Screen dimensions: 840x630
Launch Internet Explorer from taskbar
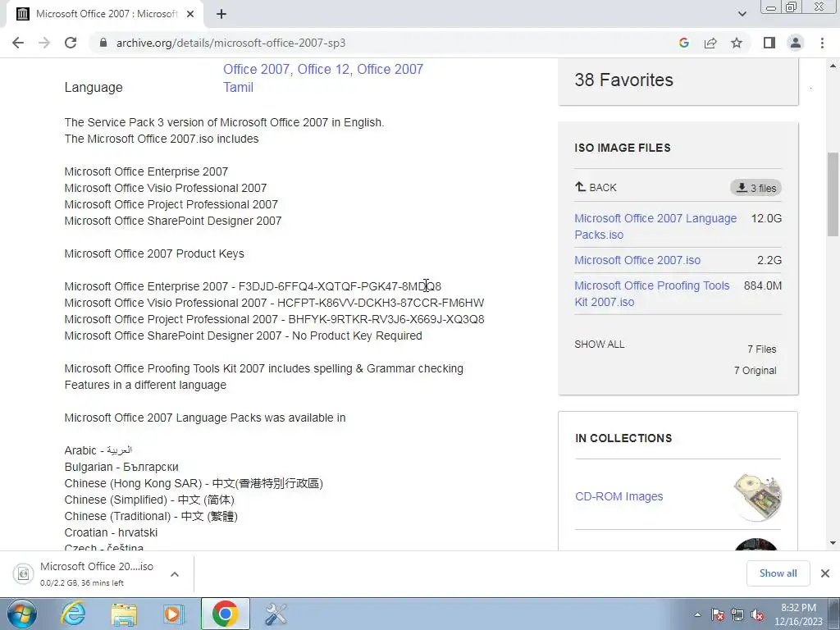pyautogui.click(x=73, y=614)
